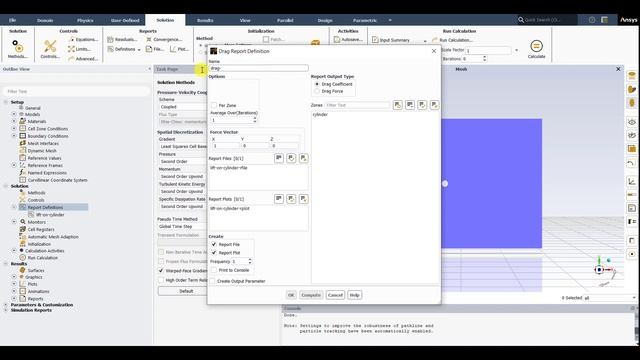
Task: Click OK in the Drag Report Definition dialog
Action: 291,295
